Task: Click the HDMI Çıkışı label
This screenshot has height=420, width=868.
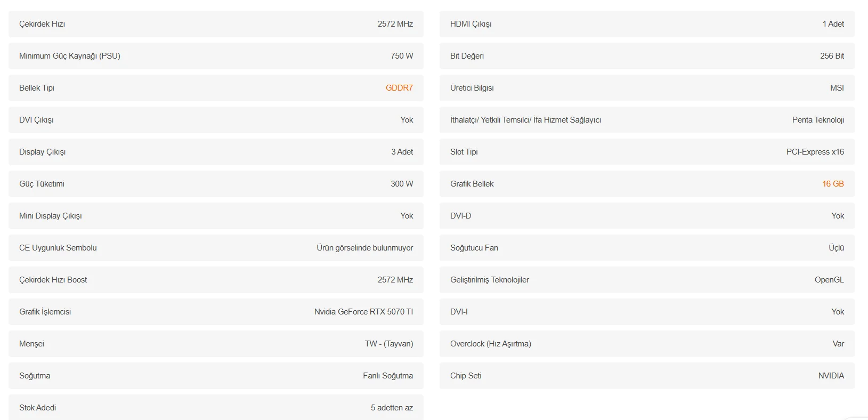Action: 470,24
